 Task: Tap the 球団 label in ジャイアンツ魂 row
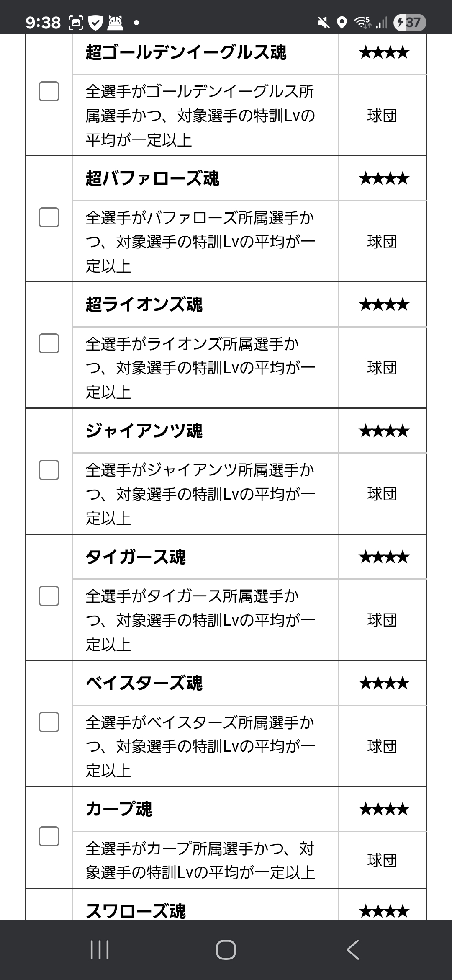click(382, 494)
